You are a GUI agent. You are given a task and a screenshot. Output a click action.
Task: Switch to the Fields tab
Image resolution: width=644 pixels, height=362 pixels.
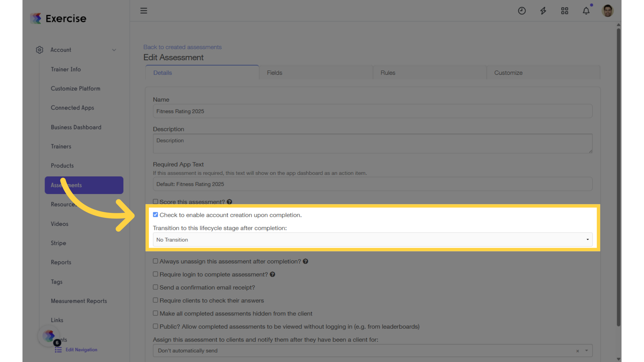coord(316,73)
